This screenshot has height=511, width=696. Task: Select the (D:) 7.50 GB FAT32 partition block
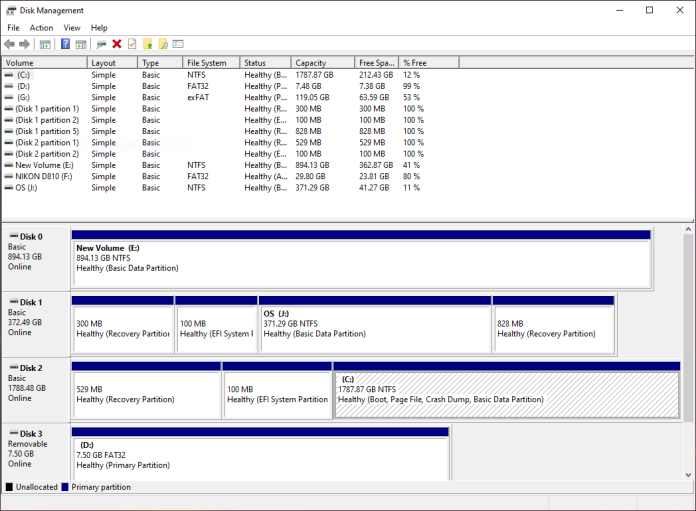tap(260, 454)
